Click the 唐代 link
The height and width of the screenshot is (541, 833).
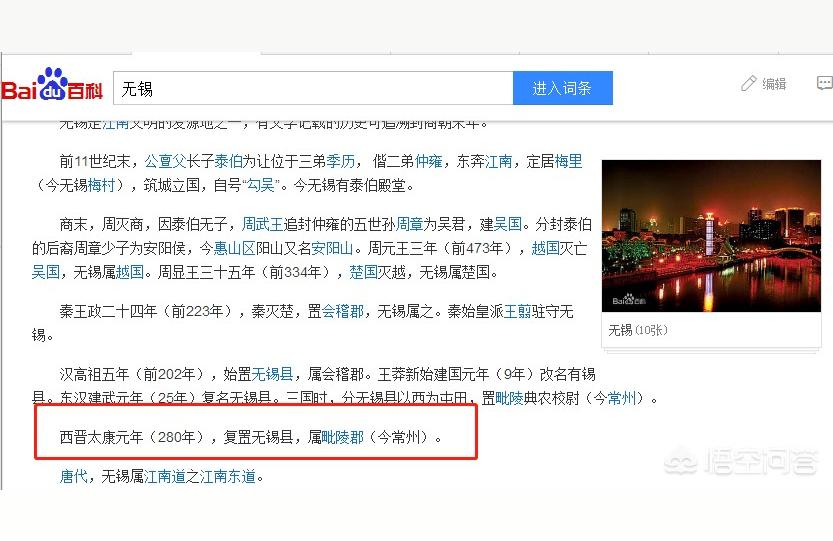(x=74, y=477)
